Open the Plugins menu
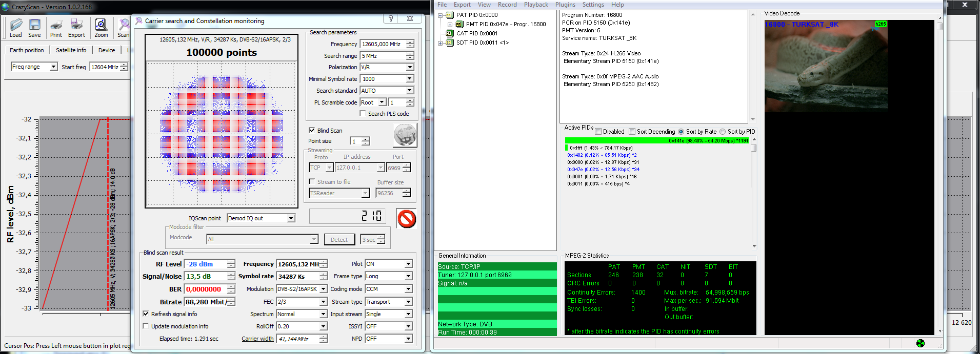This screenshot has width=980, height=354. click(x=565, y=5)
